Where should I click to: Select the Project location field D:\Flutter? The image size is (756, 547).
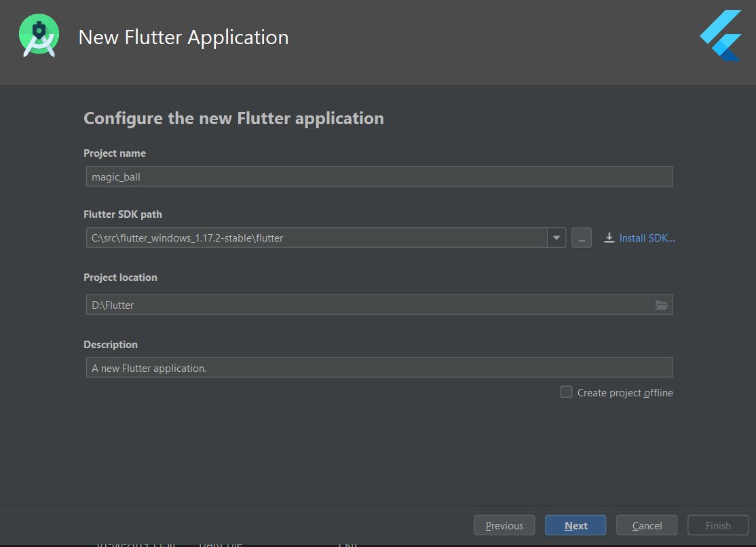coord(379,305)
